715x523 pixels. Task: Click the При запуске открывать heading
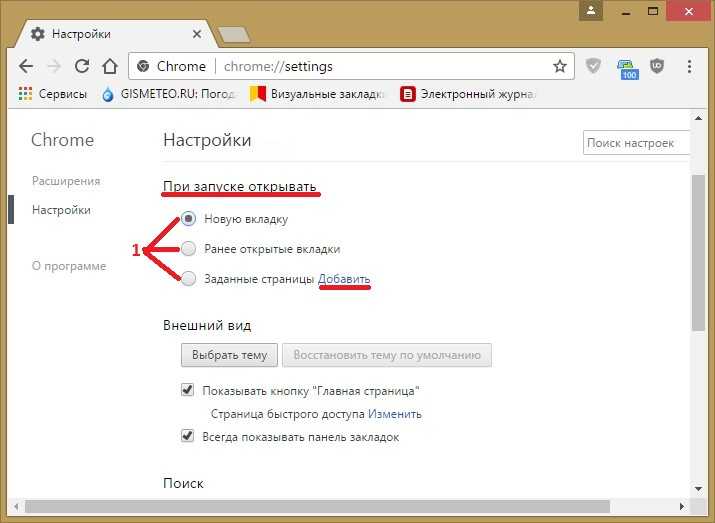tap(240, 186)
